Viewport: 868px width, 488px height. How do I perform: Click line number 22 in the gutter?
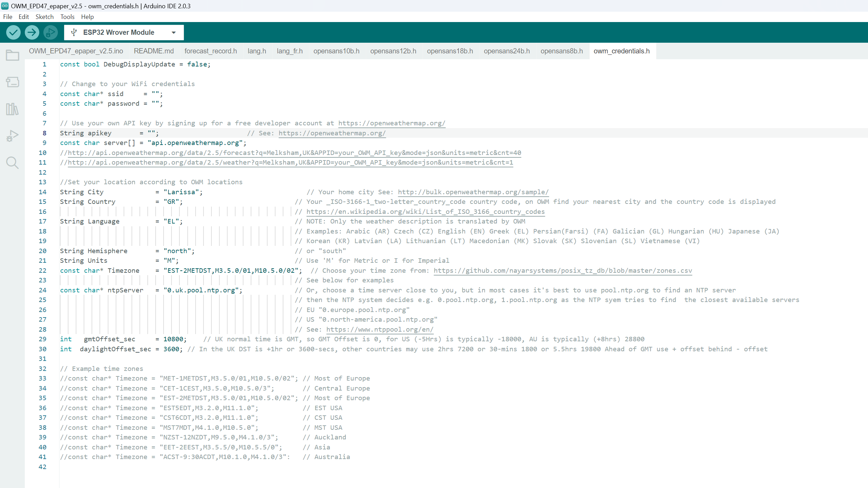pyautogui.click(x=42, y=270)
